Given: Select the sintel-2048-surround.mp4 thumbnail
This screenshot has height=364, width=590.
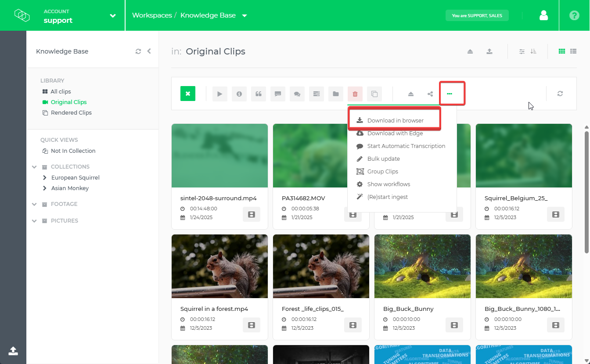Looking at the screenshot, I should [x=219, y=155].
